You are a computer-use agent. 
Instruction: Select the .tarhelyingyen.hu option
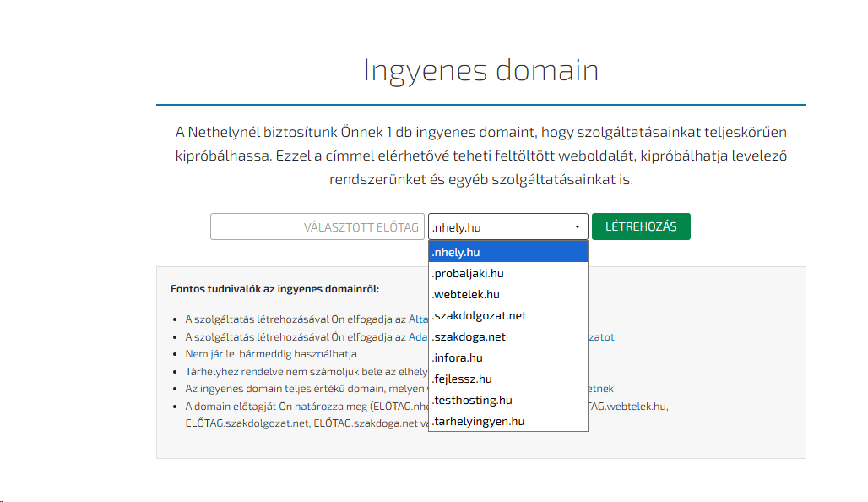click(x=507, y=421)
